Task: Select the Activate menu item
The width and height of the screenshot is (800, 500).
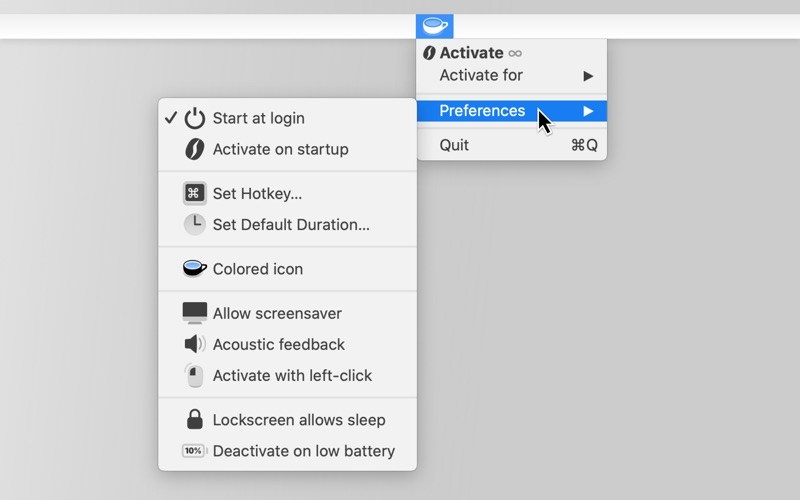Action: (471, 53)
